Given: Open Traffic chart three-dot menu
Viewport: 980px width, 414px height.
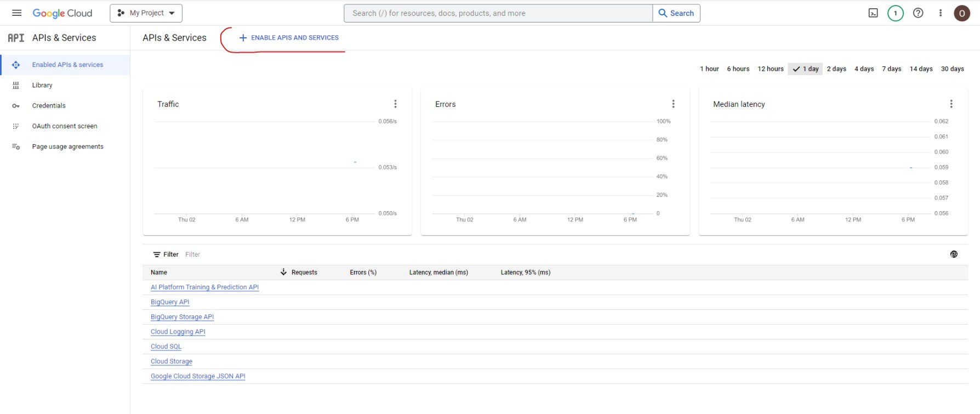Looking at the screenshot, I should 395,104.
